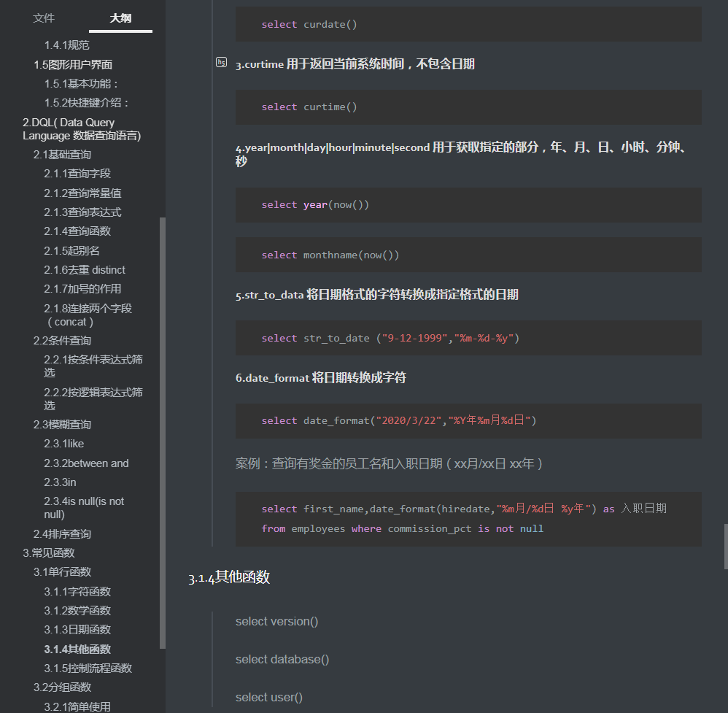The height and width of the screenshot is (713, 728).
Task: Click code line 'from employees where commission_pct'
Action: pos(402,528)
